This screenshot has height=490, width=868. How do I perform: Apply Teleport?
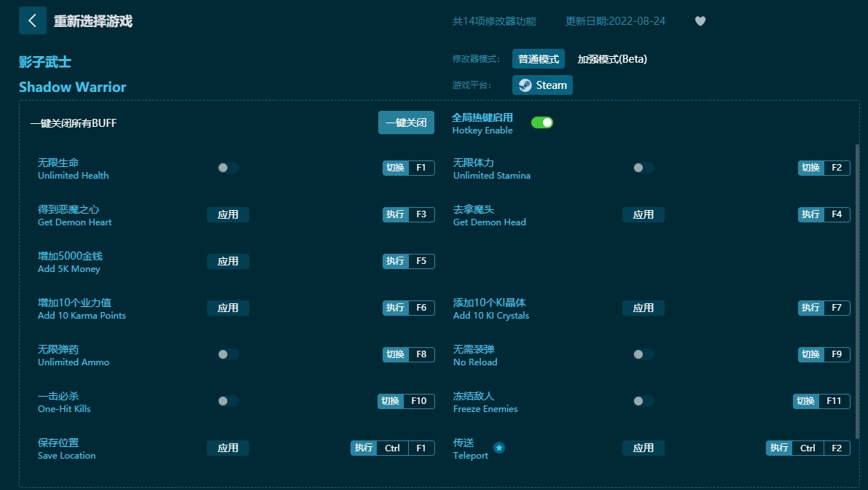point(644,448)
